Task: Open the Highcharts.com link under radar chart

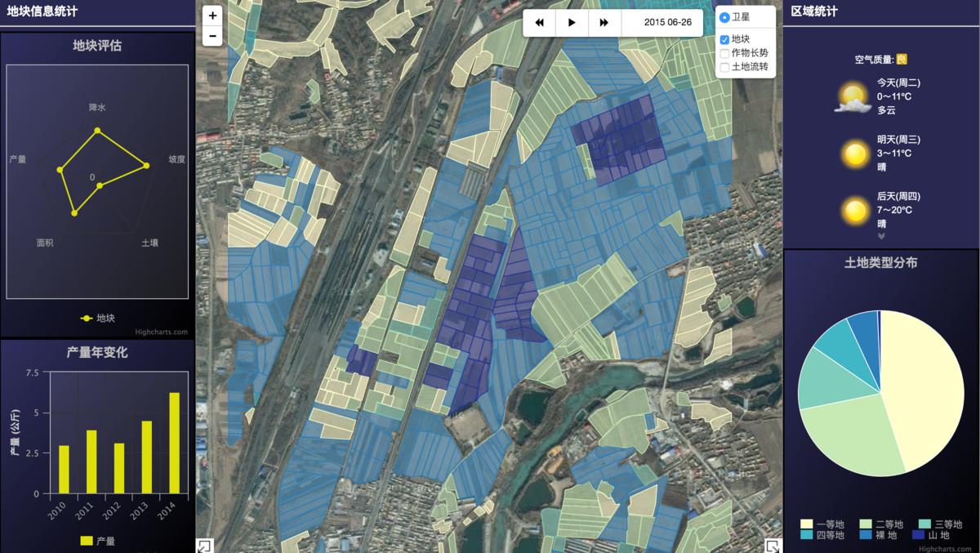Action: [x=162, y=332]
